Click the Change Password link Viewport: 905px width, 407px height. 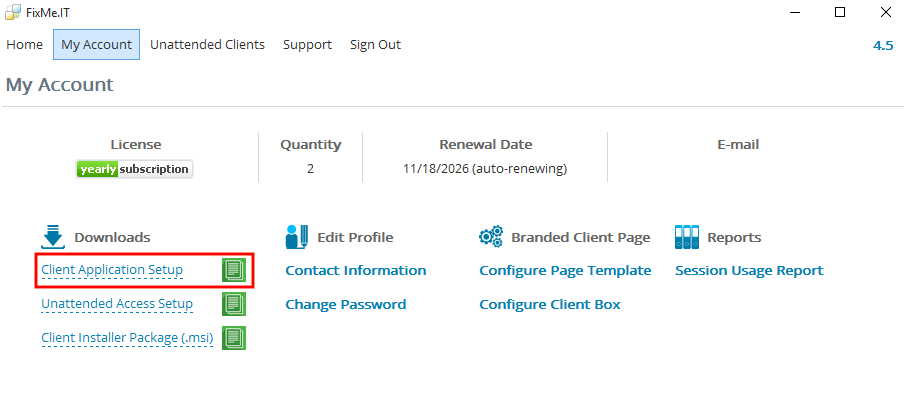[346, 304]
